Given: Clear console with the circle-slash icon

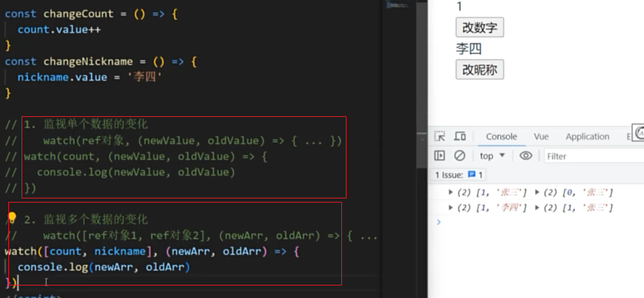Looking at the screenshot, I should pyautogui.click(x=460, y=156).
